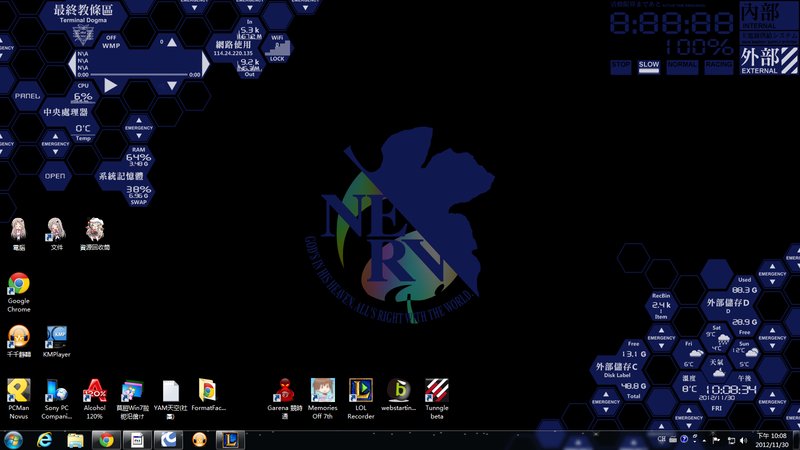Click the taskbar clock 下午 10:08
Screen dimensions: 800x450
[x=771, y=440]
